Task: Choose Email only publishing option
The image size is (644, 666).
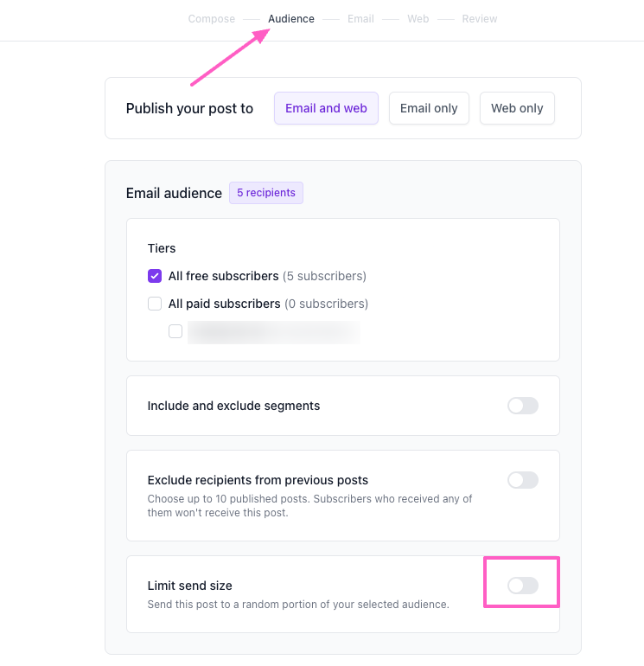Action: click(429, 108)
